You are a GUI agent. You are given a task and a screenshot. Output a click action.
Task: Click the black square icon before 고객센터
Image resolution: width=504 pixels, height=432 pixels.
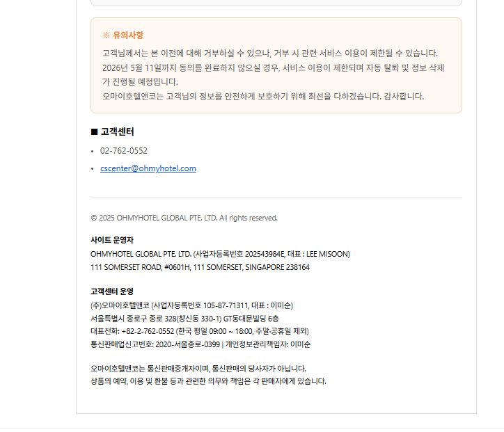click(94, 131)
